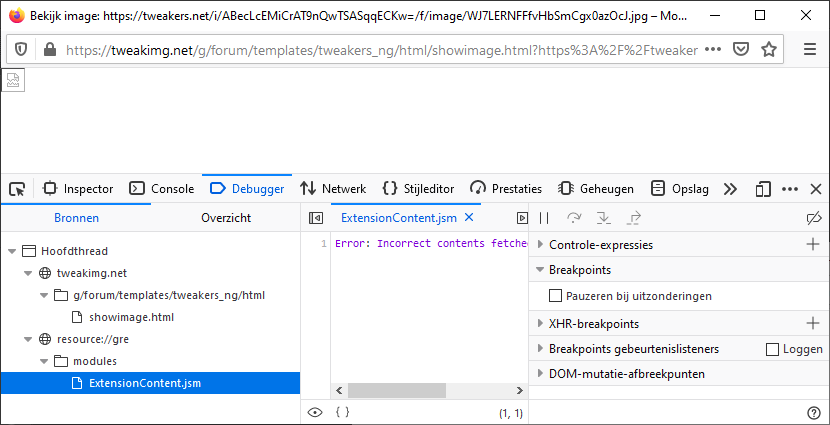
Task: Minimize the Firefox window
Action: [714, 15]
